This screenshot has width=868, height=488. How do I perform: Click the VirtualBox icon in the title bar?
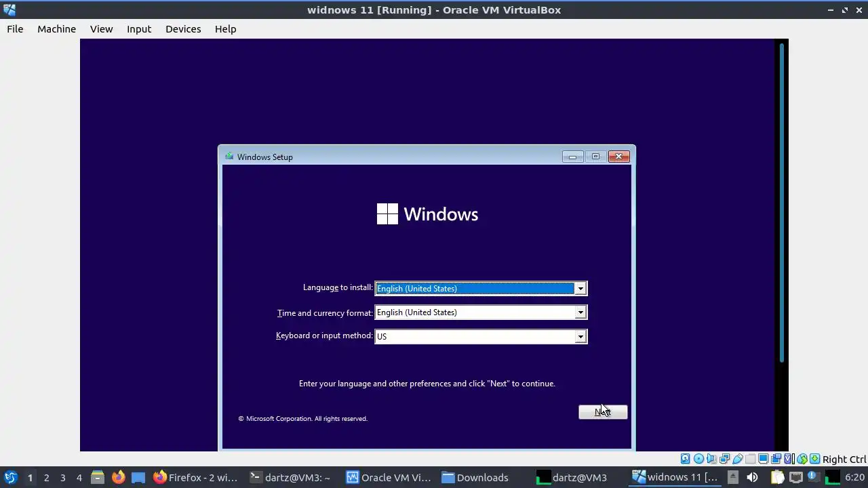click(x=9, y=9)
